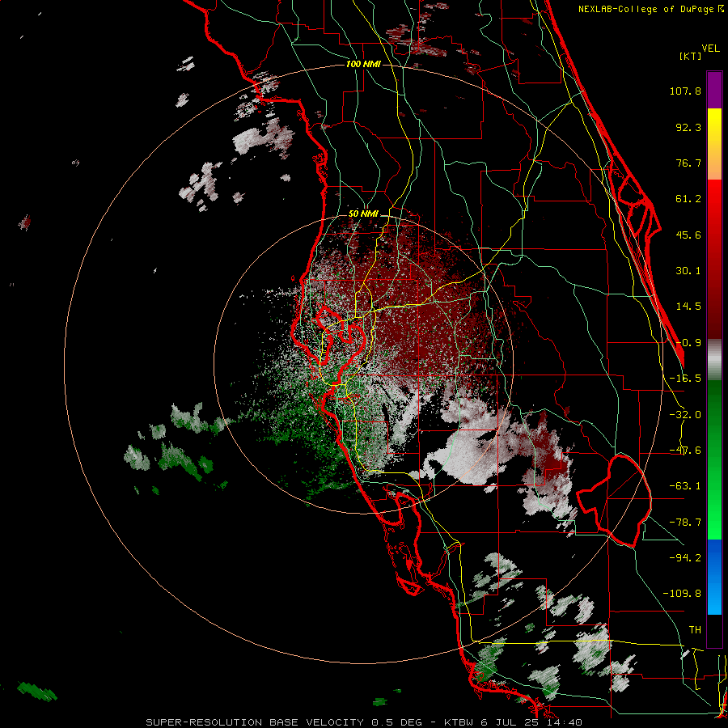Image resolution: width=728 pixels, height=728 pixels.
Task: Pick the purple segment of the velocity color bar
Action: pyautogui.click(x=714, y=91)
